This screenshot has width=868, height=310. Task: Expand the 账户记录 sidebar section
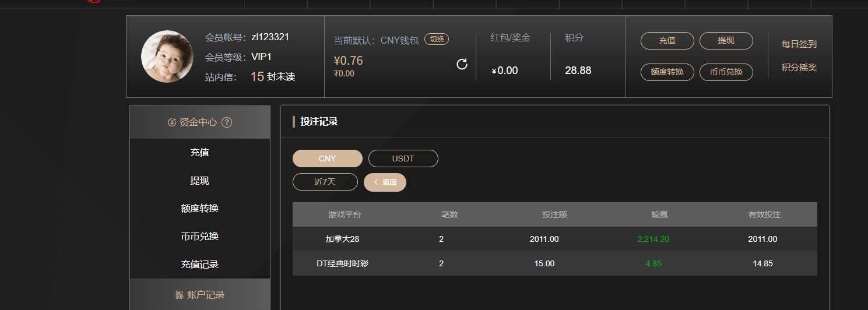[x=200, y=295]
